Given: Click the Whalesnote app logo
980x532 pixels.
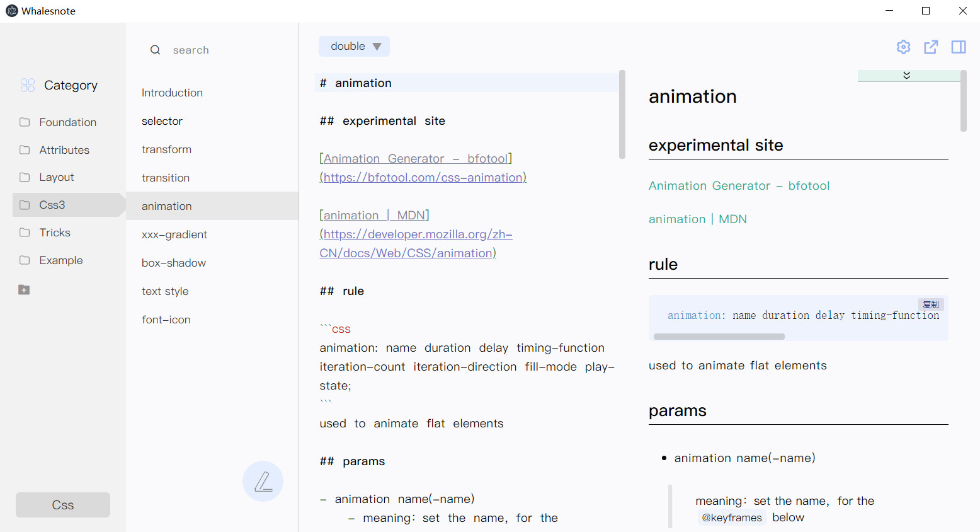Looking at the screenshot, I should click(x=11, y=11).
